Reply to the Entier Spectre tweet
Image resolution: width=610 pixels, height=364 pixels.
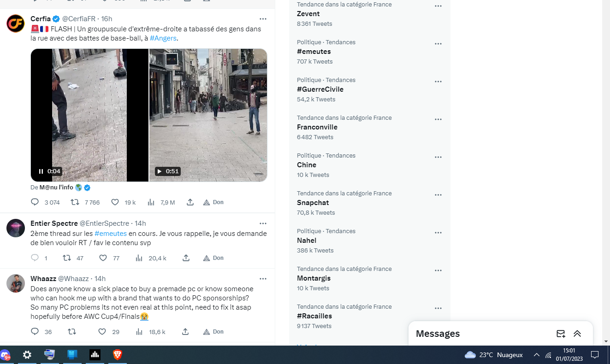click(35, 258)
